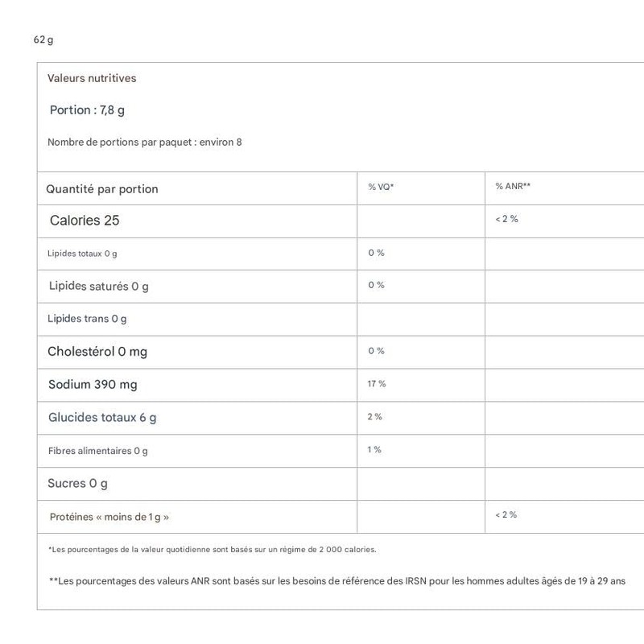
Task: Click the "Protéines « moins de 1 g »" cell
Action: [x=109, y=517]
